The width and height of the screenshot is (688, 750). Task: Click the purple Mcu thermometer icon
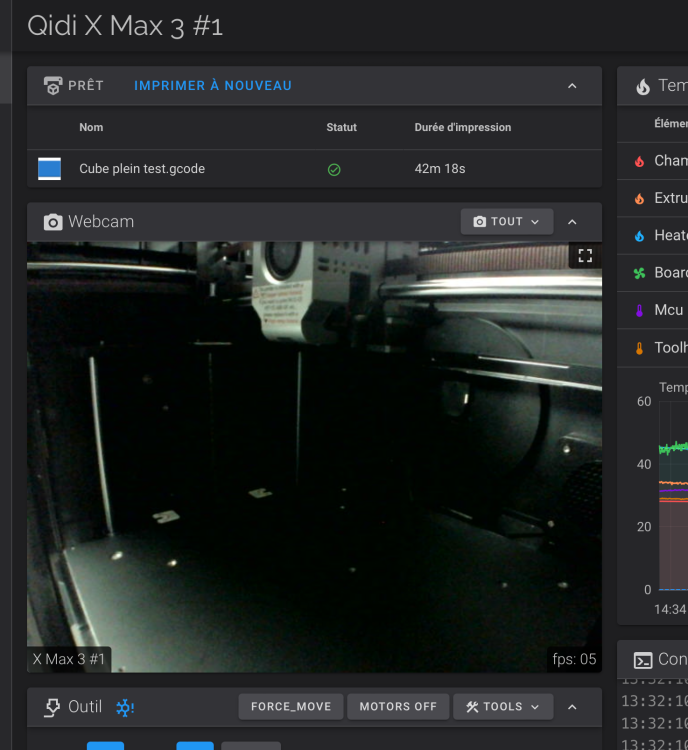[639, 310]
